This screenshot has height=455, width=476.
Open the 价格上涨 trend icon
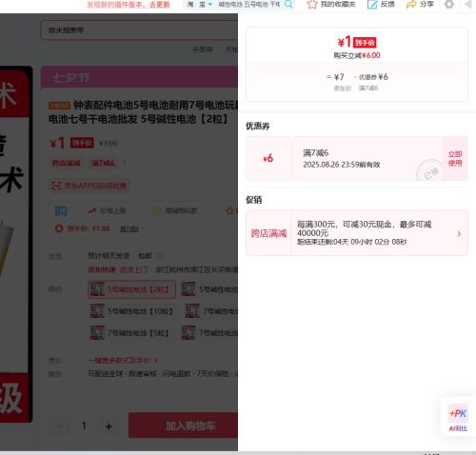(91, 210)
